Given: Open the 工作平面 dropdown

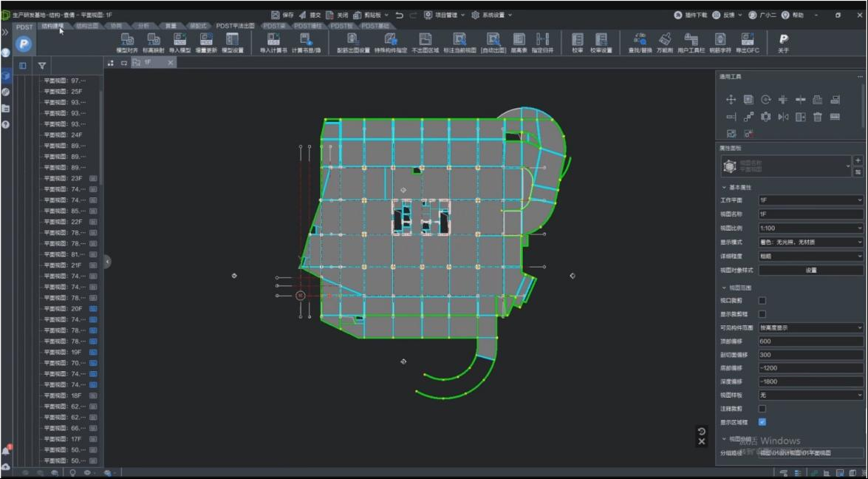Looking at the screenshot, I should pyautogui.click(x=811, y=200).
